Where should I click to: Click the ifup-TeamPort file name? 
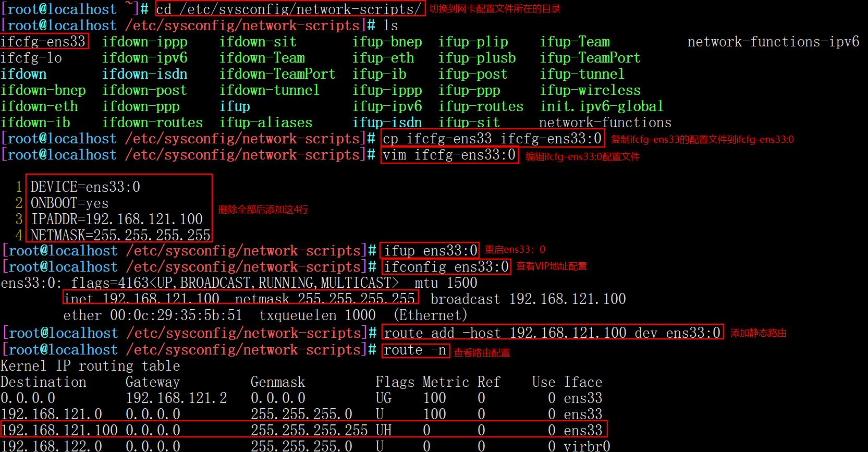[x=590, y=58]
